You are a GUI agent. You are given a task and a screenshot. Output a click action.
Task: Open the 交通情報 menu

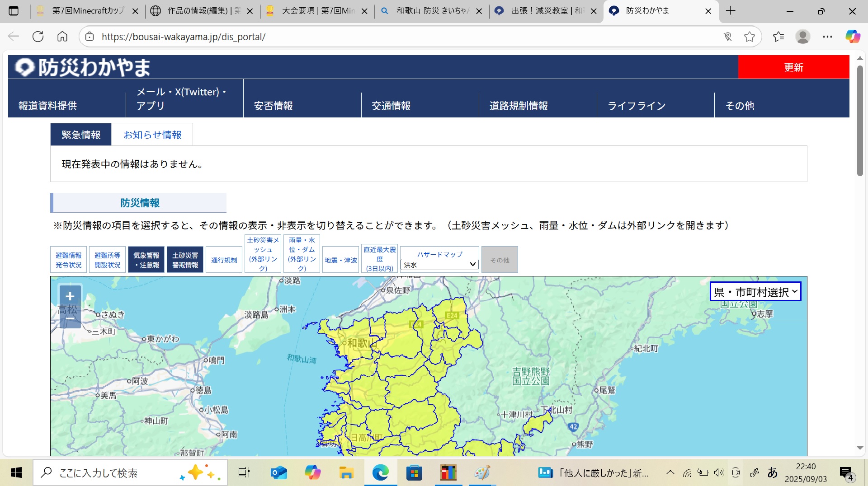coord(391,106)
